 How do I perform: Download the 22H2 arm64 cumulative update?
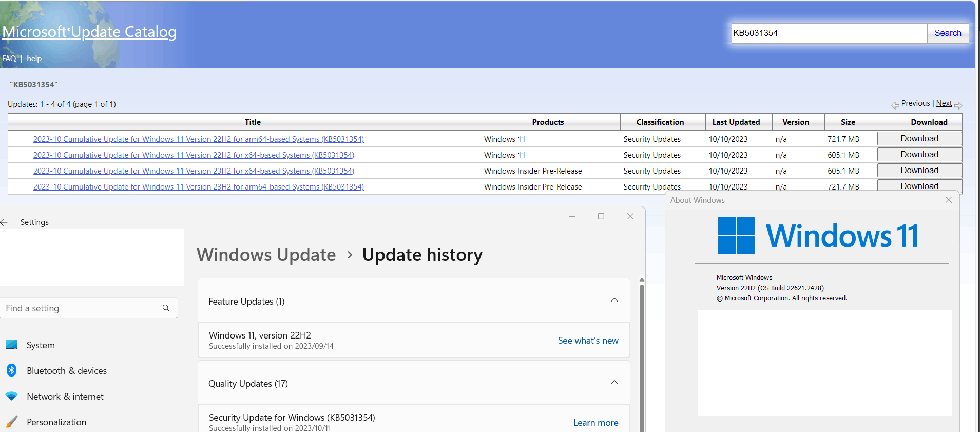coord(919,138)
